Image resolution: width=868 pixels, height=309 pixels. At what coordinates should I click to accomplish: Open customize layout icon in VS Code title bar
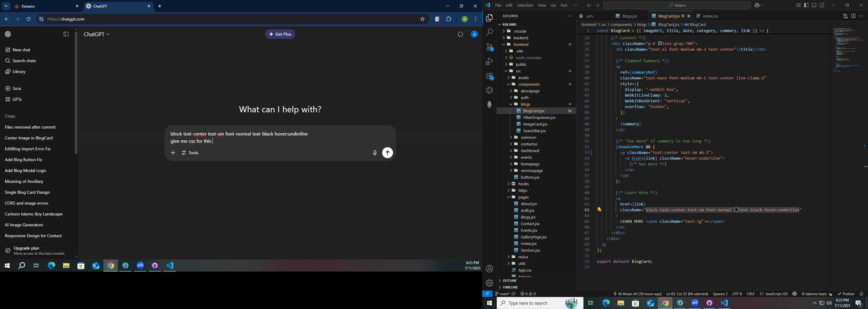click(x=798, y=5)
